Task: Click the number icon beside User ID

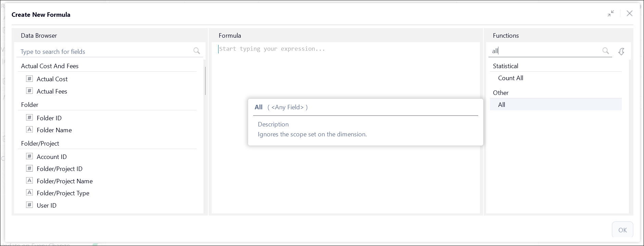Action: [29, 205]
